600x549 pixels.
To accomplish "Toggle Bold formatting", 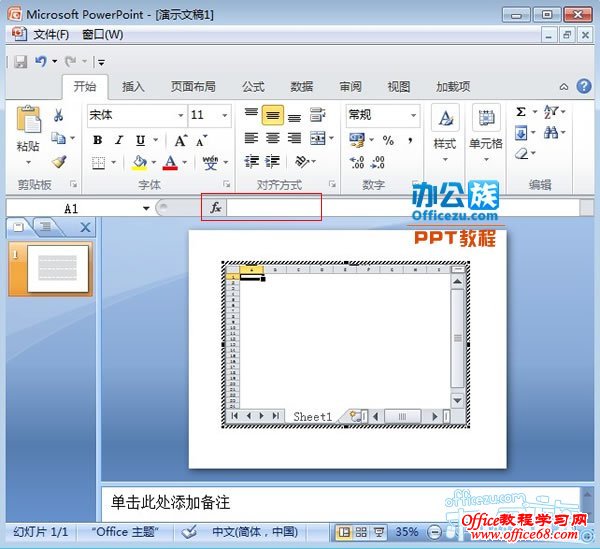I will tap(97, 140).
